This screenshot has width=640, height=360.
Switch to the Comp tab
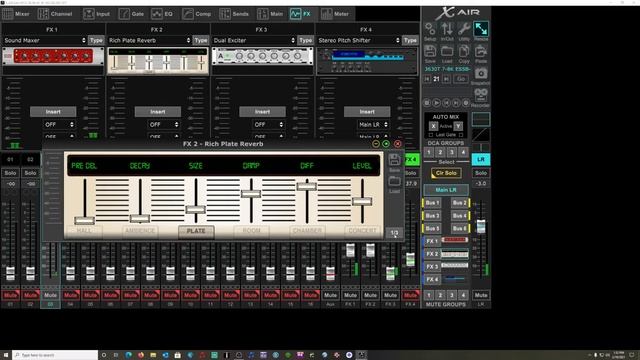(x=197, y=14)
